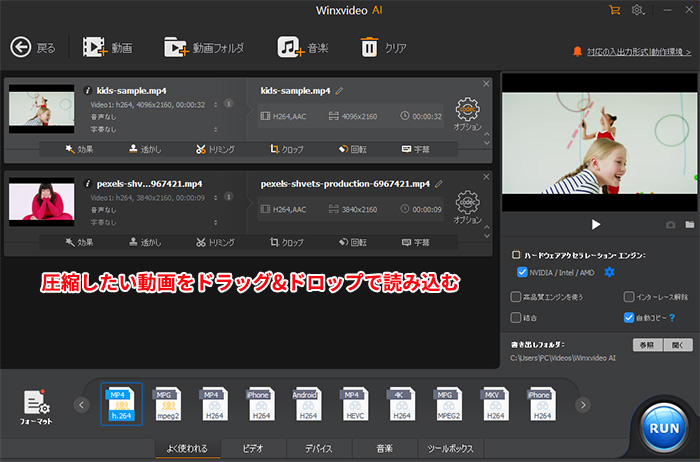The height and width of the screenshot is (462, 700).
Task: Click the pencil icon beside kids-sample.mp4 output name
Action: pyautogui.click(x=340, y=91)
